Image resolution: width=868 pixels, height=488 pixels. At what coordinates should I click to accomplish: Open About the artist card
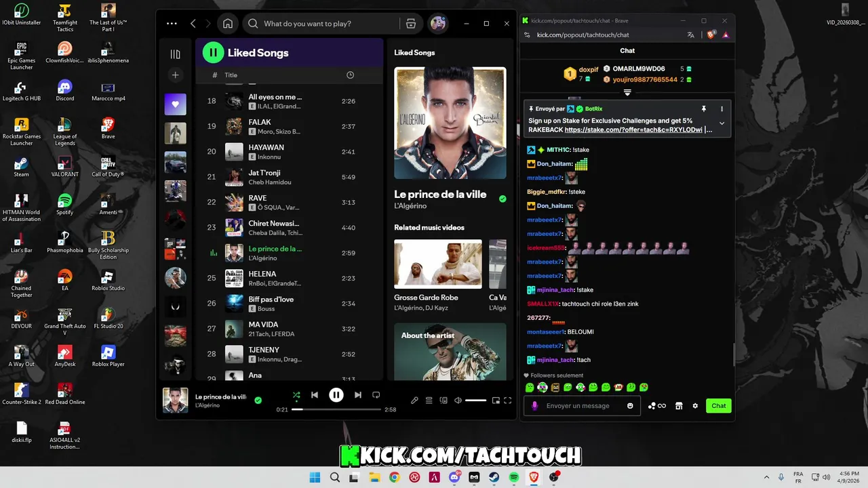450,351
